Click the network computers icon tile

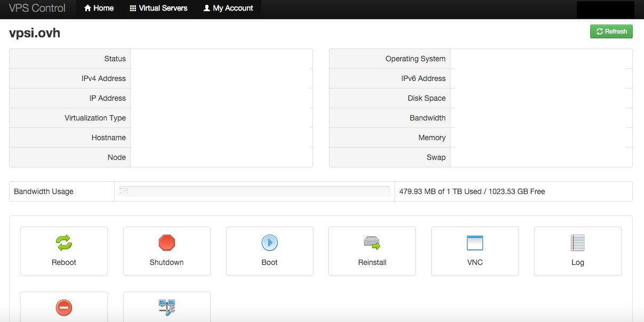pyautogui.click(x=166, y=308)
